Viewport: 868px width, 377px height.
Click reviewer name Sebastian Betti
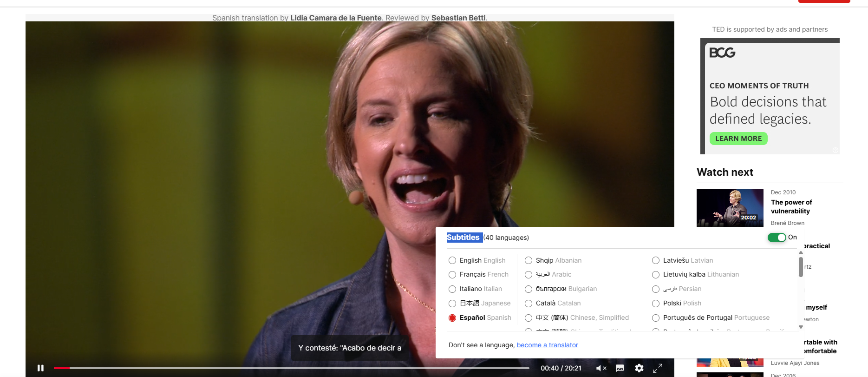[x=458, y=18]
